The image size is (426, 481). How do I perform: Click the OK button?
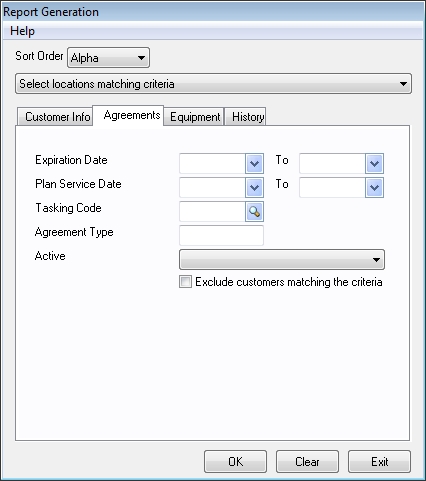point(235,462)
